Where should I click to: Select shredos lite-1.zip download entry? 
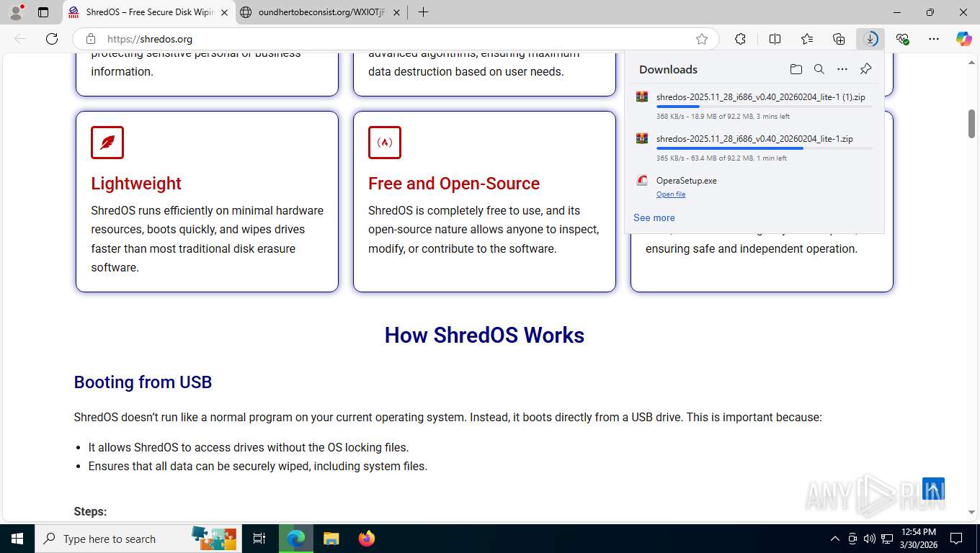[x=754, y=147]
